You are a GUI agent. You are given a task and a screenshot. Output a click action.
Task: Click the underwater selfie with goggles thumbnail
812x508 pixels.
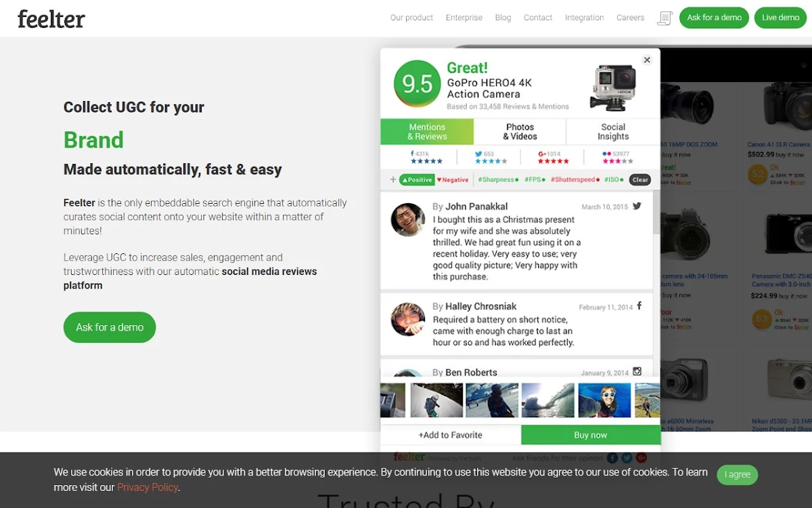tap(604, 400)
